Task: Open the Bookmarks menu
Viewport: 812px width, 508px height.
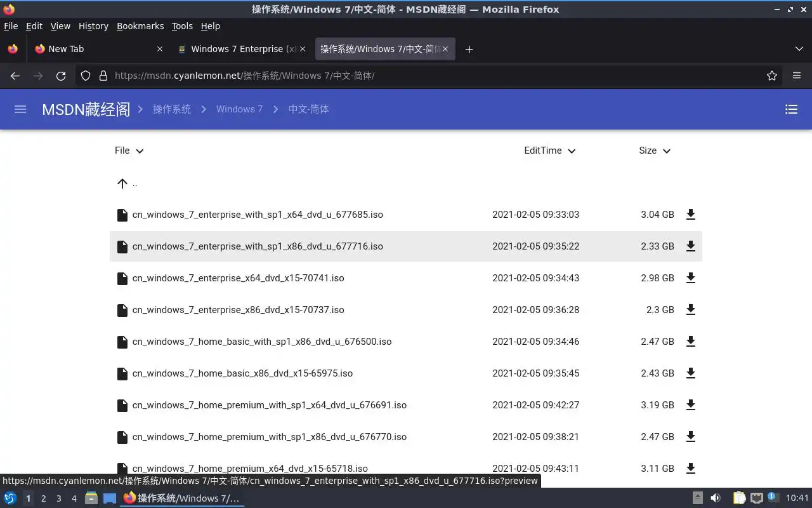Action: coord(140,26)
